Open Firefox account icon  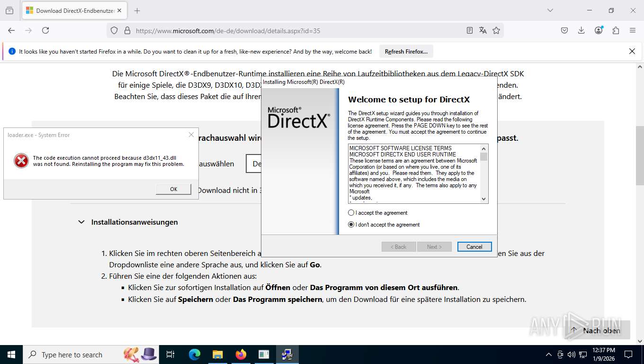click(599, 30)
